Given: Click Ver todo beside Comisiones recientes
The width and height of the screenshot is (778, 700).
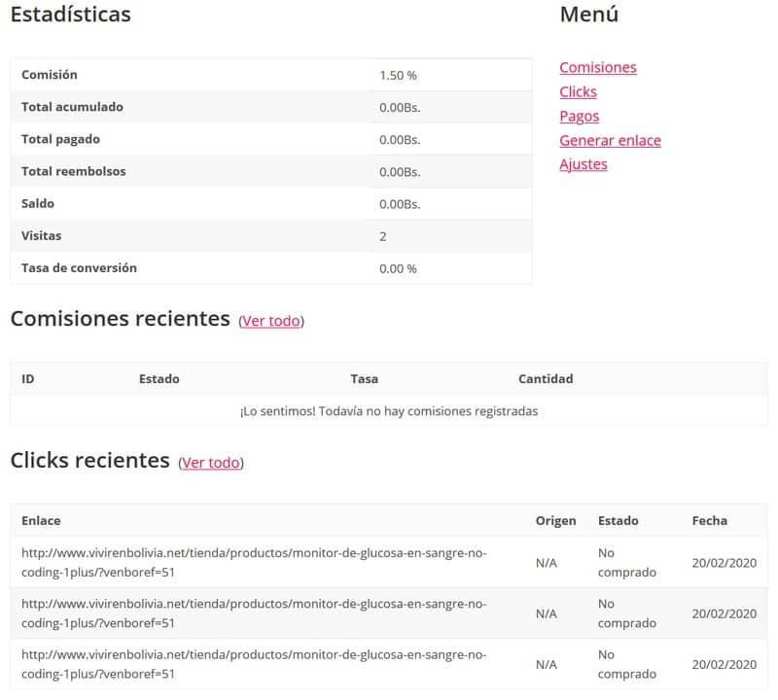Looking at the screenshot, I should point(271,321).
